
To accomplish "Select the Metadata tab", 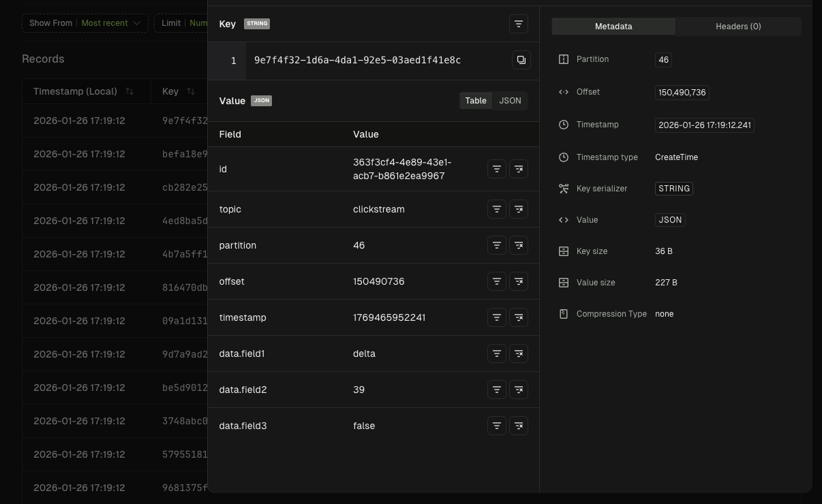I will click(x=613, y=26).
